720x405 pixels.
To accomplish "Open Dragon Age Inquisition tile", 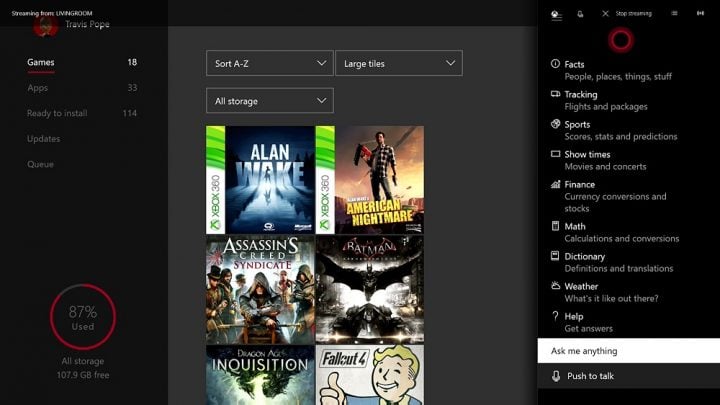I will click(x=260, y=375).
